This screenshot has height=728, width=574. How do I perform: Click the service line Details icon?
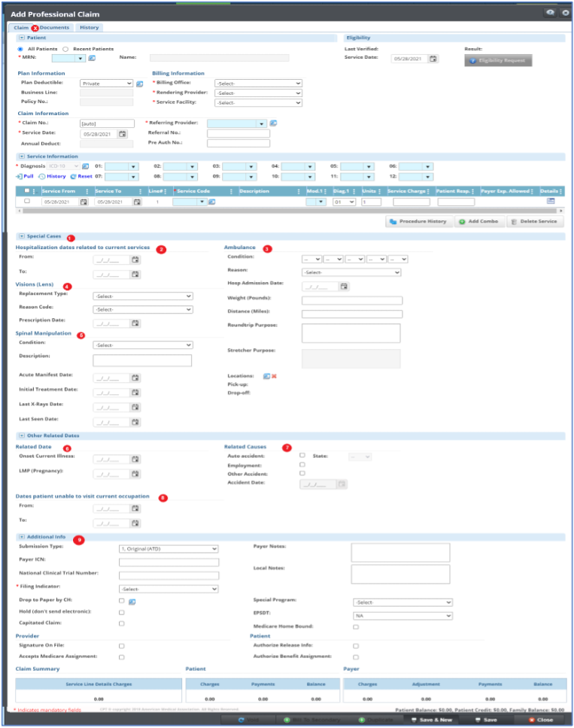click(550, 202)
